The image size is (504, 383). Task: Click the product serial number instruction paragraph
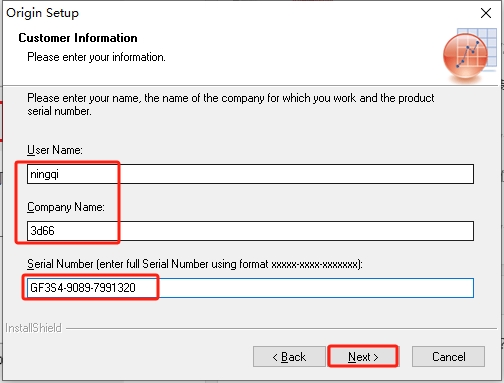pyautogui.click(x=231, y=104)
